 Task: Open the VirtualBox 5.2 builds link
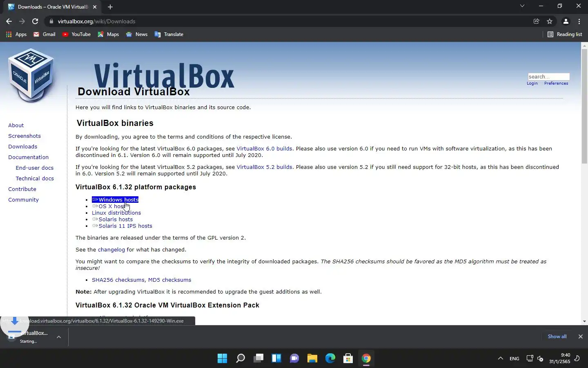(264, 167)
